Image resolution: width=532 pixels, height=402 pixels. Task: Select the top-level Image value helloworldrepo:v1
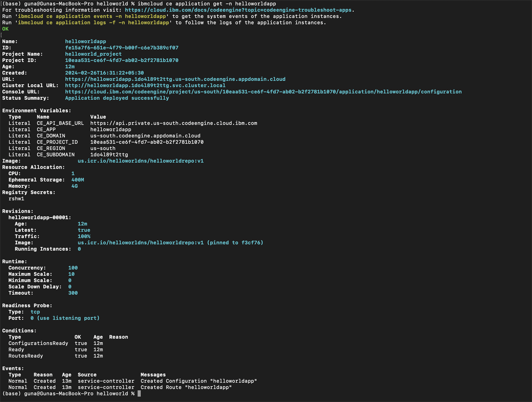point(141,161)
